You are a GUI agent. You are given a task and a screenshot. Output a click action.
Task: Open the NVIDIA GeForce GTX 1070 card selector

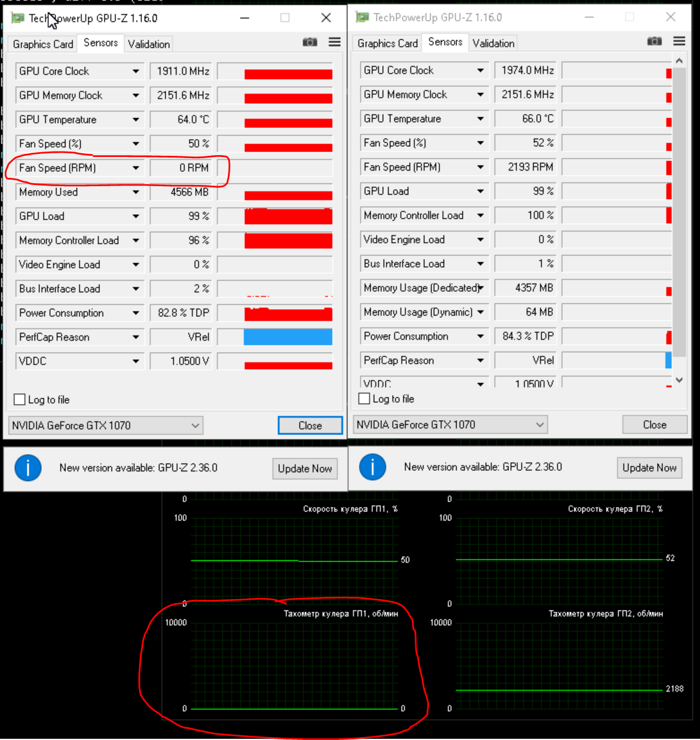point(195,425)
